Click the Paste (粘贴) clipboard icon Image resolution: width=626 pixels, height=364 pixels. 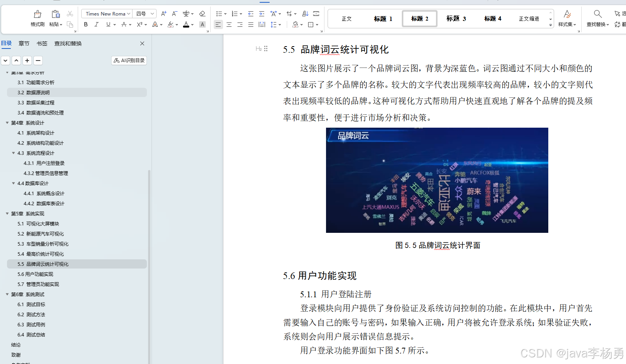tap(56, 14)
